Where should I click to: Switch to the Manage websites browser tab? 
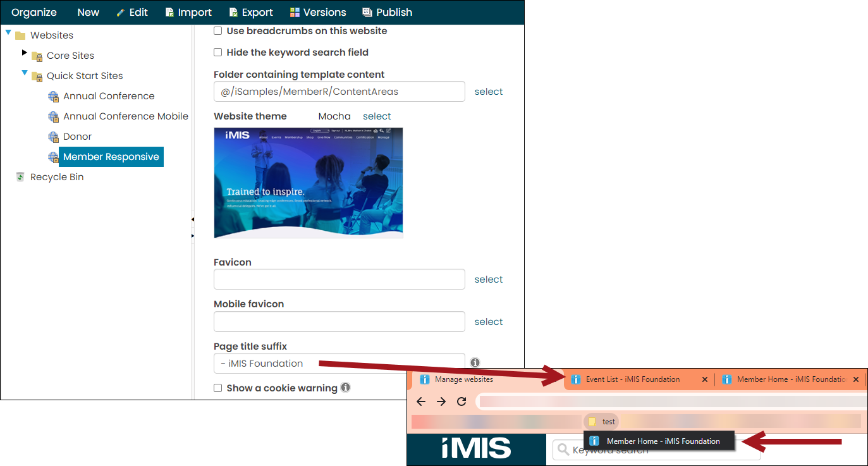464,379
